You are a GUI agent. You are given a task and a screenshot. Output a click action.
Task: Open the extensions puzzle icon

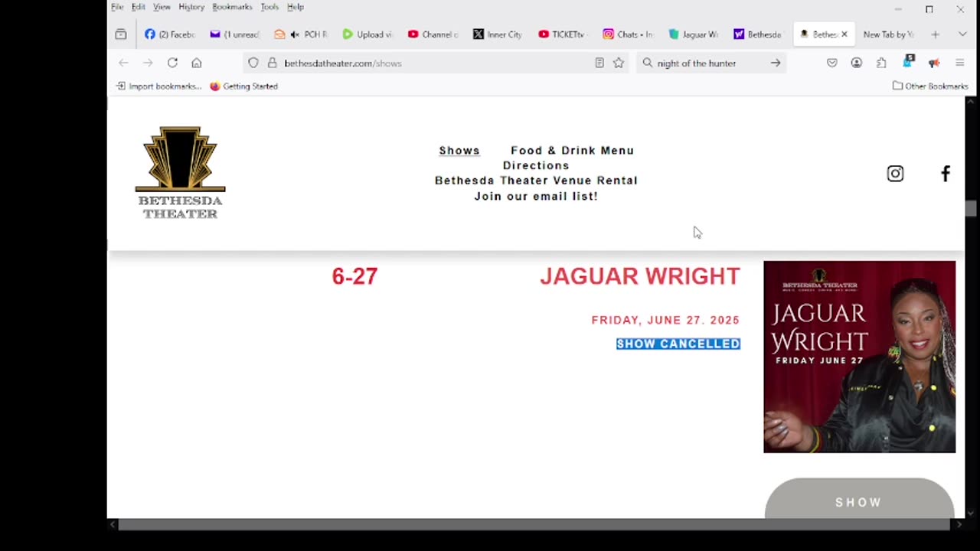point(881,63)
